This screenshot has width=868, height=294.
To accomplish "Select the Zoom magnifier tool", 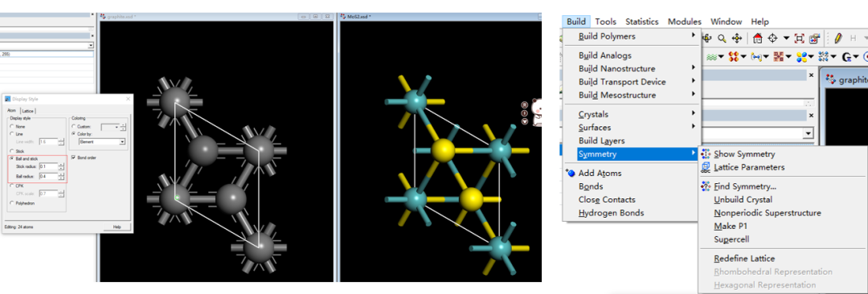I will click(722, 39).
